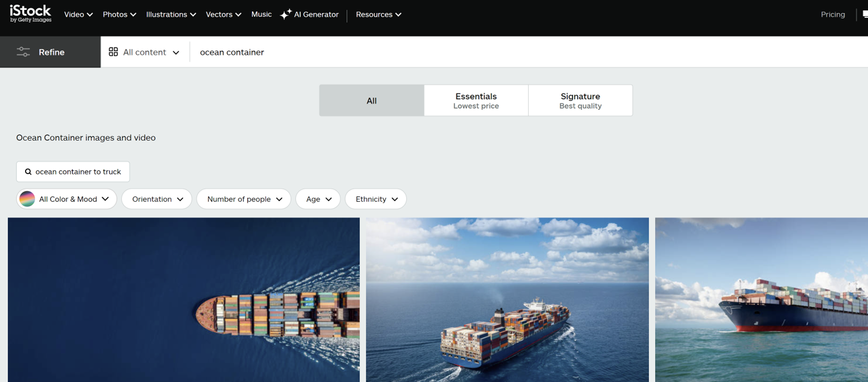
Task: Open the Ethnicity filter dropdown
Action: (376, 199)
